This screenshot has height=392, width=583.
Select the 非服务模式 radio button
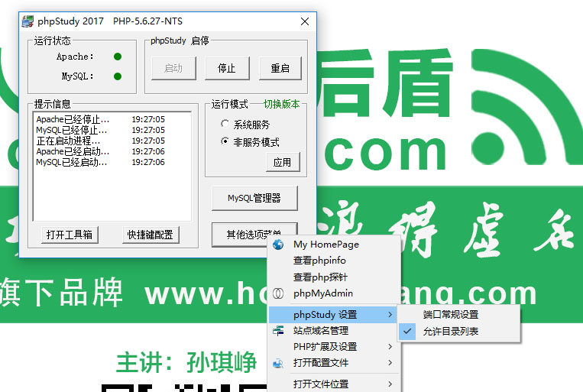pos(225,141)
